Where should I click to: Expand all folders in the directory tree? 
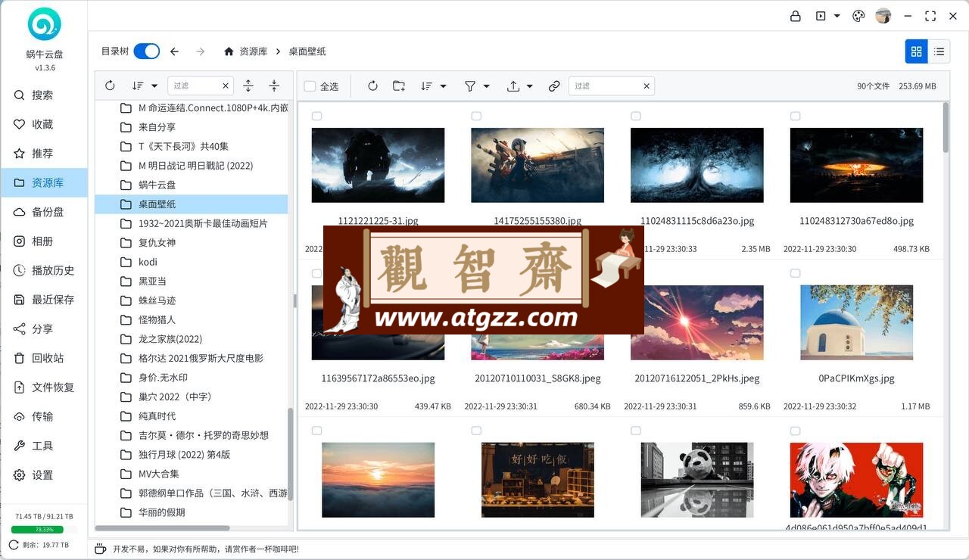pos(248,86)
